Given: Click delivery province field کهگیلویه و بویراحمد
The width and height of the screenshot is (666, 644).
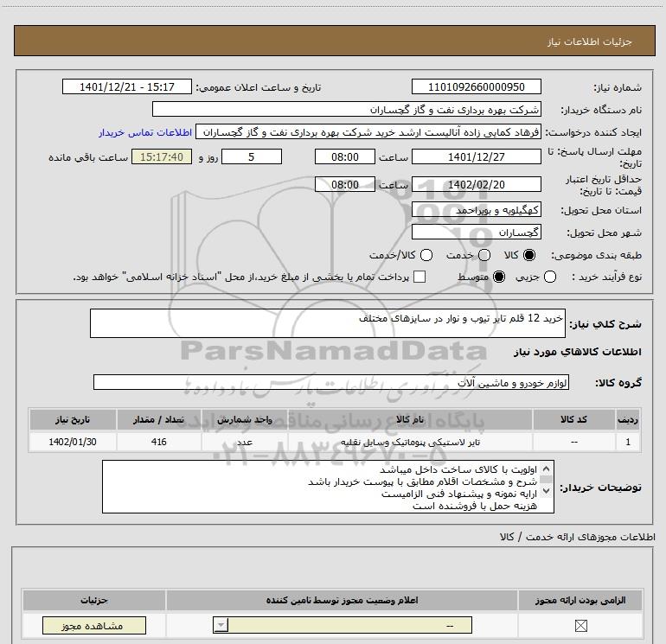Looking at the screenshot, I should point(476,210).
